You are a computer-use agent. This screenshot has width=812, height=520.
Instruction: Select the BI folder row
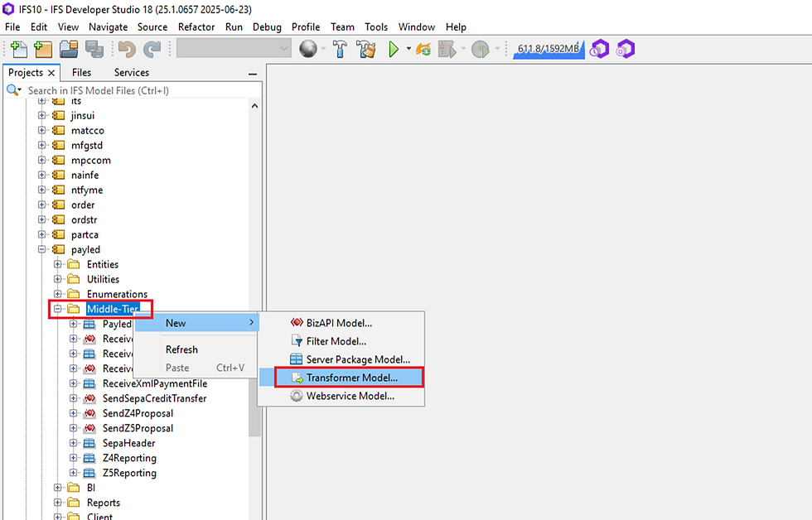(x=91, y=488)
